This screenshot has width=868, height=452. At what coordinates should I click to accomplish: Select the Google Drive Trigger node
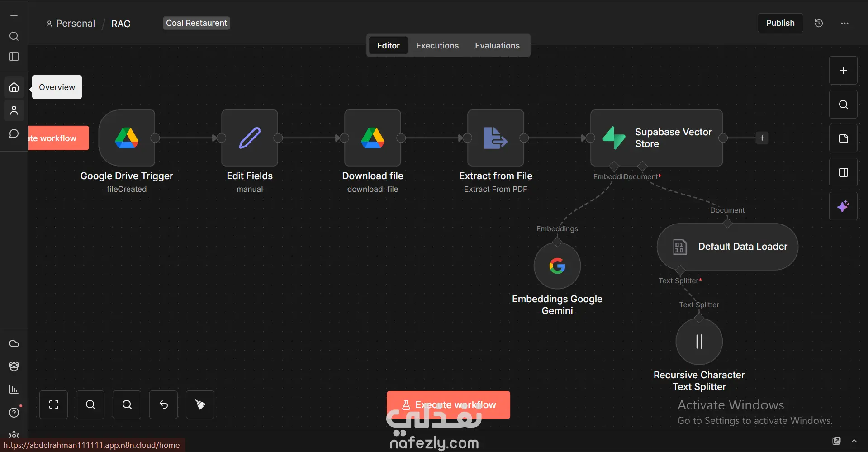(x=127, y=138)
